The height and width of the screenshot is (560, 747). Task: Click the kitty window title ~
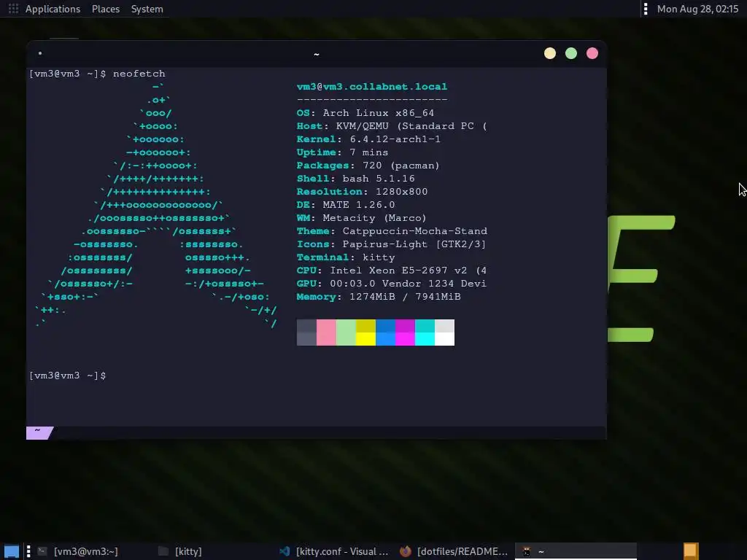pyautogui.click(x=317, y=54)
